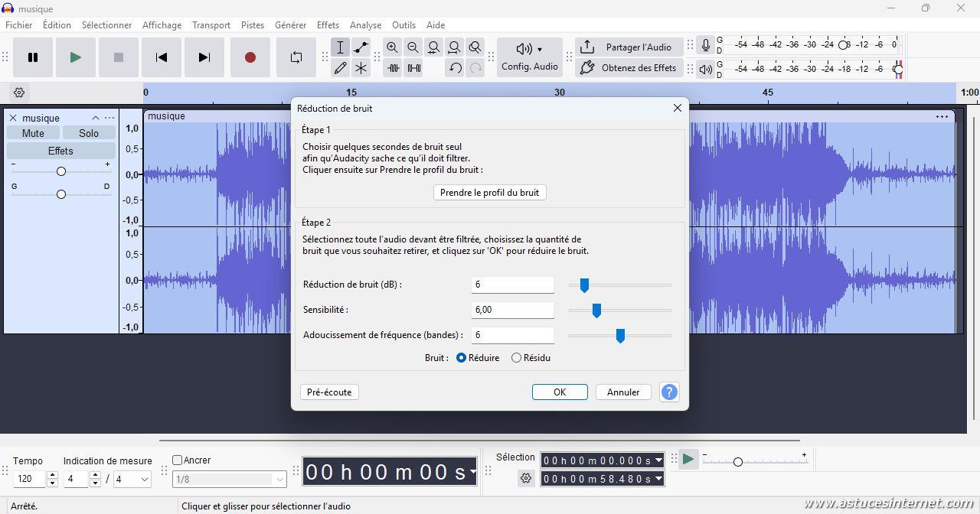This screenshot has height=514, width=980.
Task: Select the Envelope tool
Action: tap(361, 47)
